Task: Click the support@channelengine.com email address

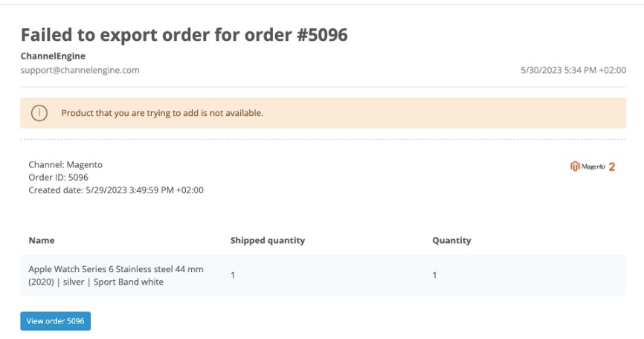Action: [x=80, y=71]
